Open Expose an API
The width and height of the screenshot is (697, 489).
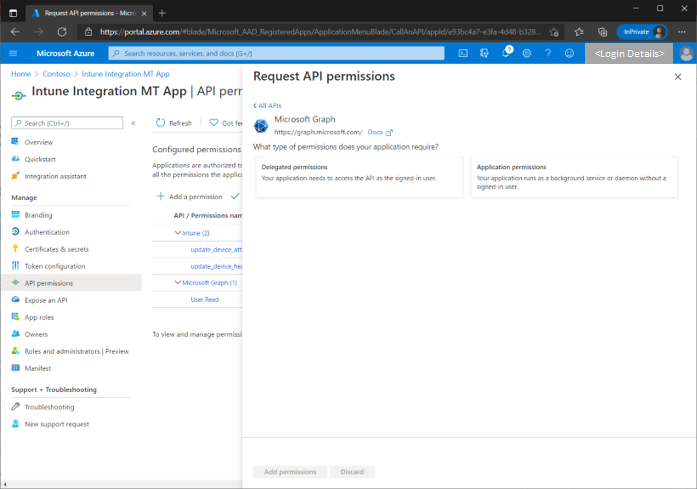click(x=46, y=301)
